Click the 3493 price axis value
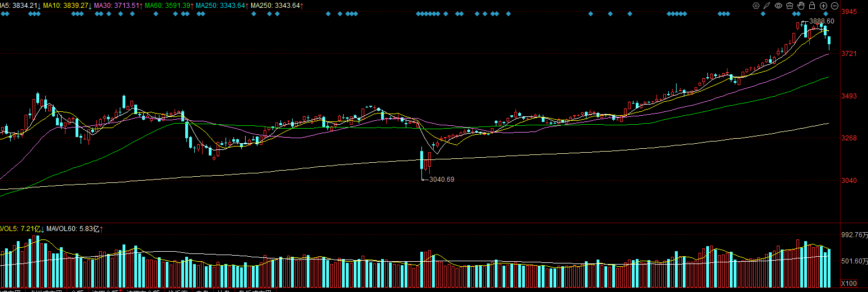The width and height of the screenshot is (868, 292). pos(850,96)
